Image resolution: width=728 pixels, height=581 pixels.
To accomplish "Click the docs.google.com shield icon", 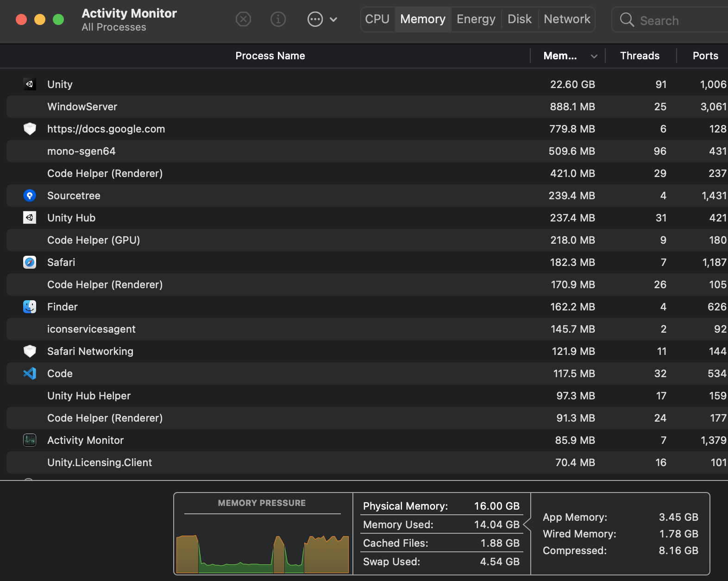I will (x=30, y=129).
